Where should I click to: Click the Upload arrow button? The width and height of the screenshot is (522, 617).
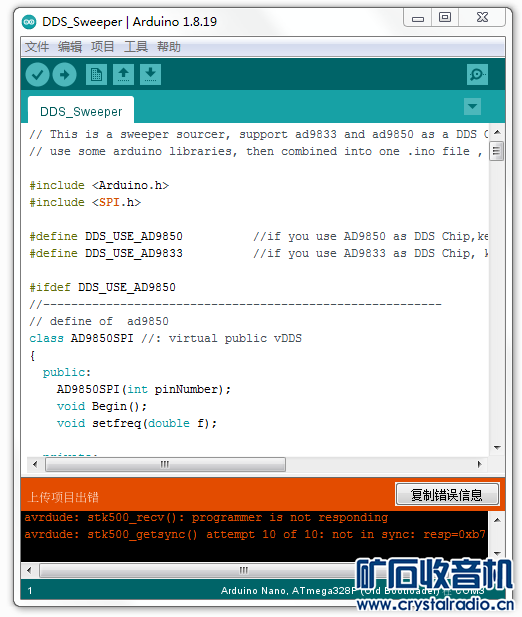coord(65,74)
